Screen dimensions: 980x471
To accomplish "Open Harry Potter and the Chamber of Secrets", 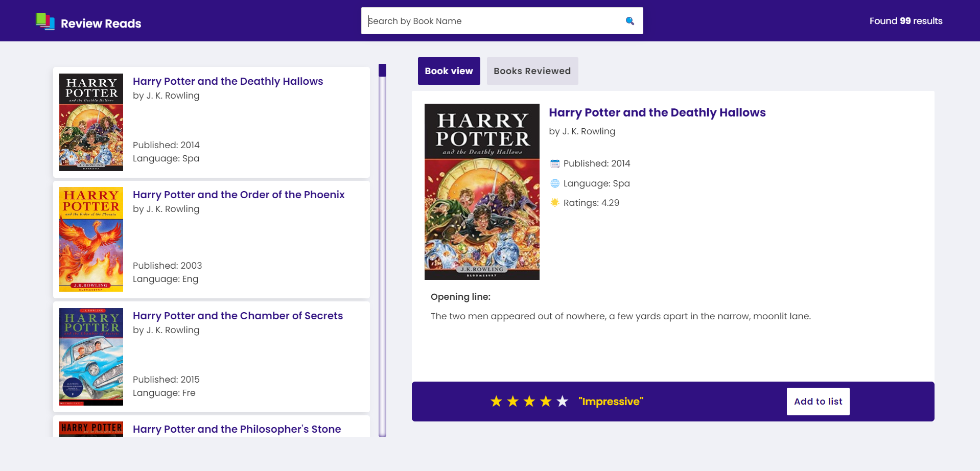I will click(238, 316).
